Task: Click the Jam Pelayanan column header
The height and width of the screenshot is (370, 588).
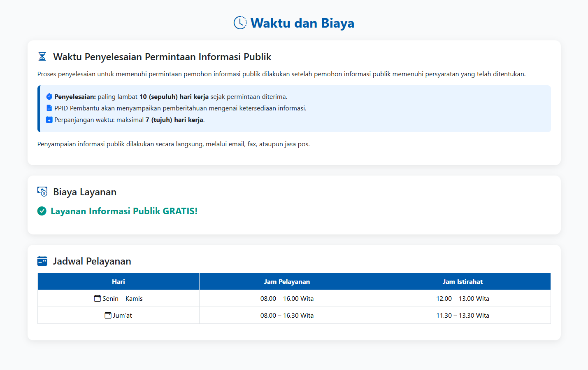Action: (x=287, y=281)
